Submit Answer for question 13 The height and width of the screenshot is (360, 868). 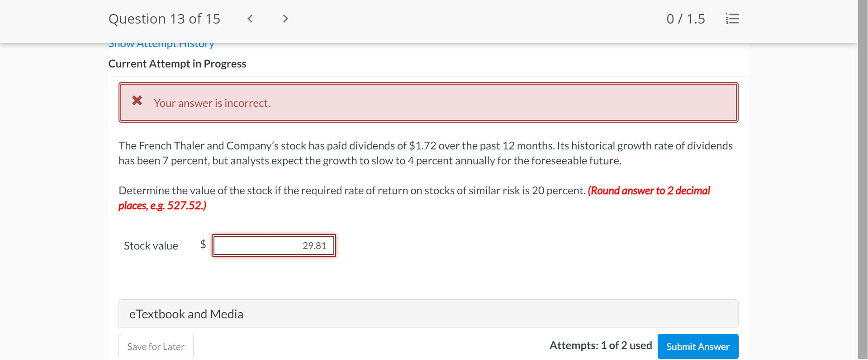pos(697,346)
